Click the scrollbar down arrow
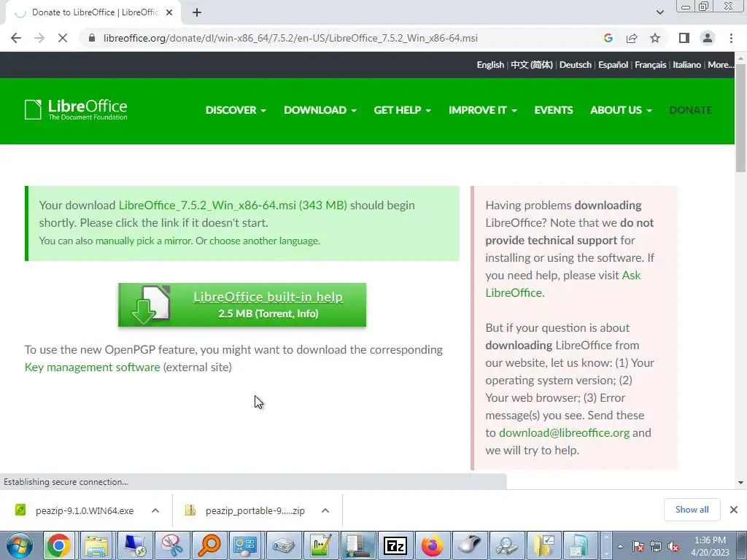This screenshot has height=560, width=747. [740, 483]
